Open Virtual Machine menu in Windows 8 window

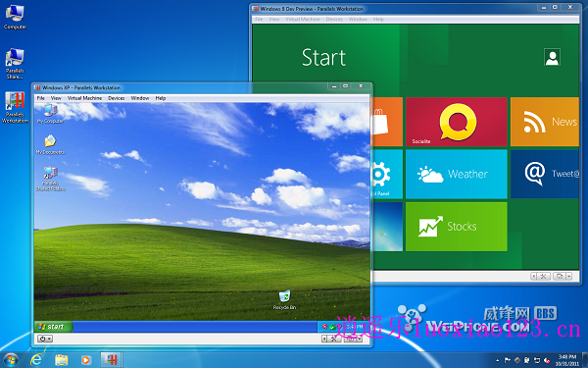point(303,20)
